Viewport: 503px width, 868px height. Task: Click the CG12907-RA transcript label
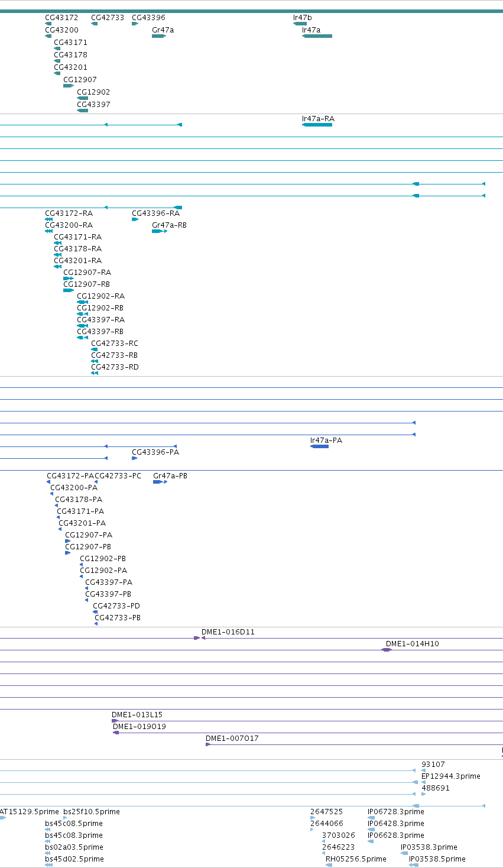coord(87,273)
